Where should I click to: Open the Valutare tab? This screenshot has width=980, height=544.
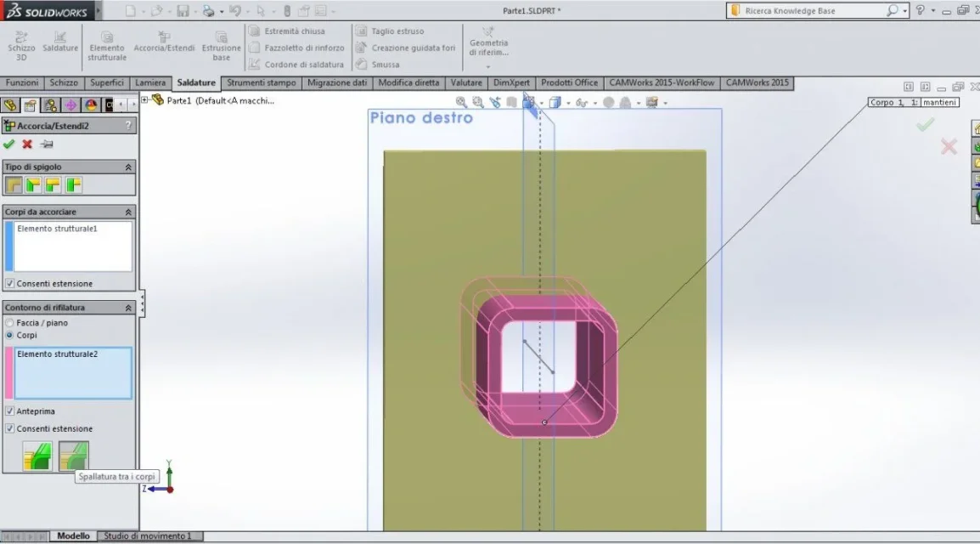[465, 83]
